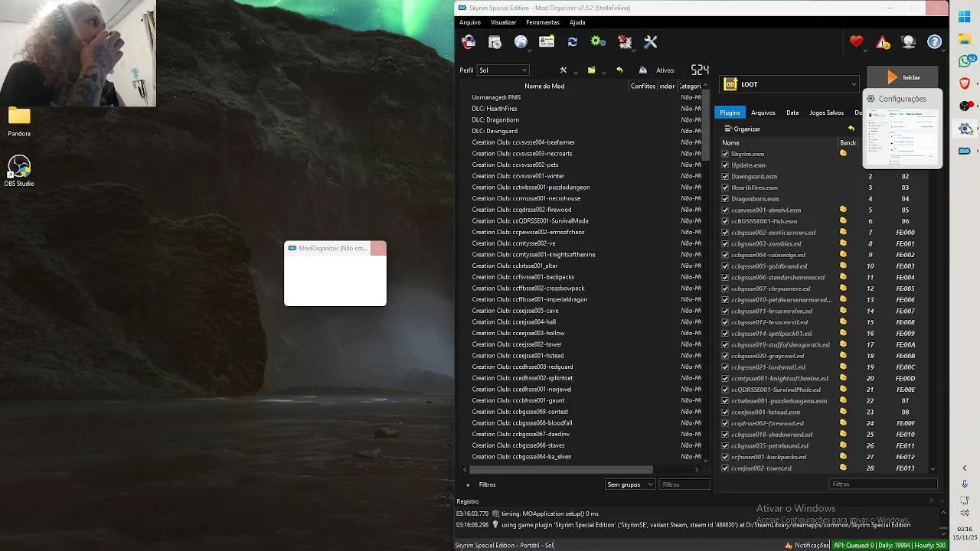The height and width of the screenshot is (551, 980).
Task: Click the mod list Filtros input field
Action: pos(684,484)
